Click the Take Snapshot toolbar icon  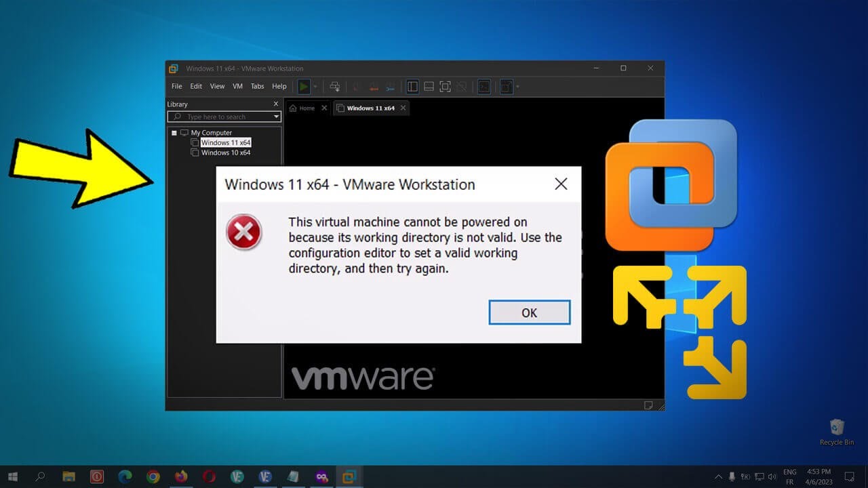357,87
